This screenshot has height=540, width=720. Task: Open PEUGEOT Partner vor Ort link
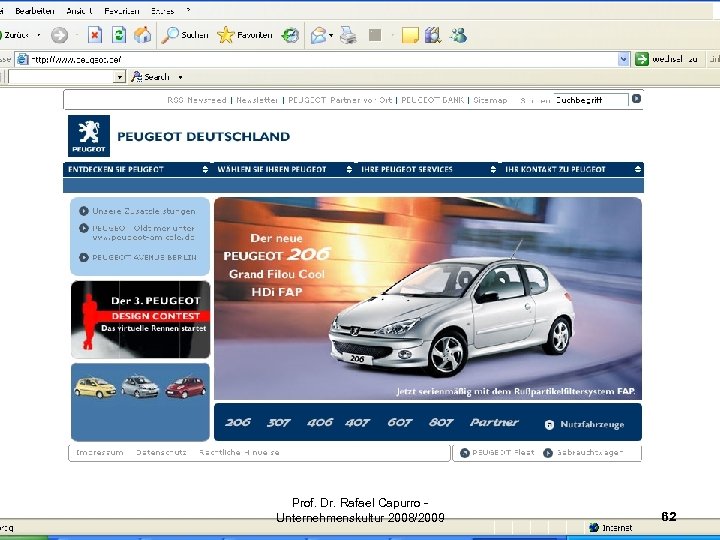pos(340,100)
